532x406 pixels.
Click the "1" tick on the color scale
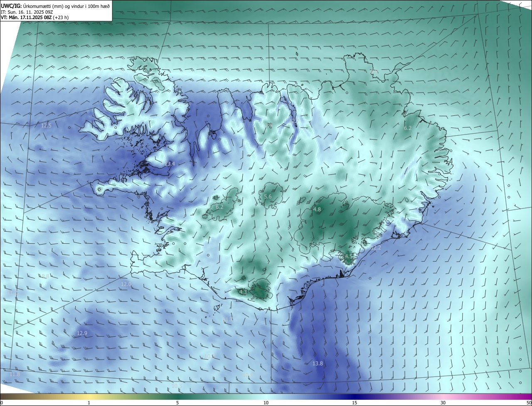(x=89, y=403)
